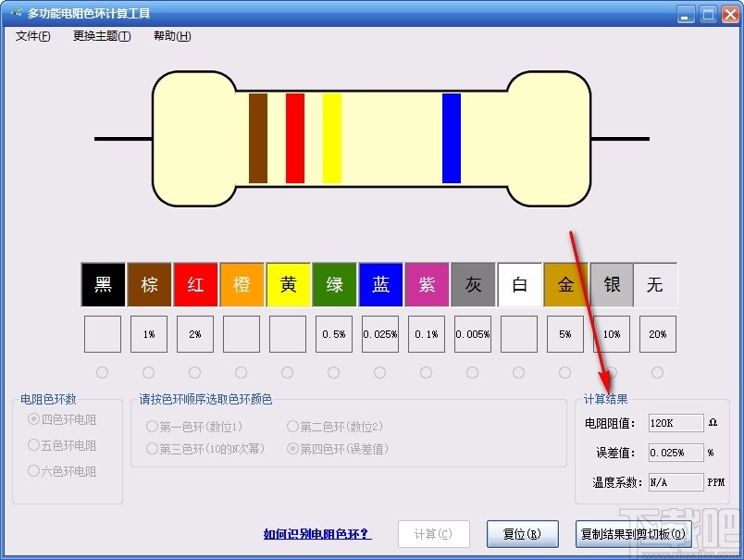Select the gold (金) color band

565,284
